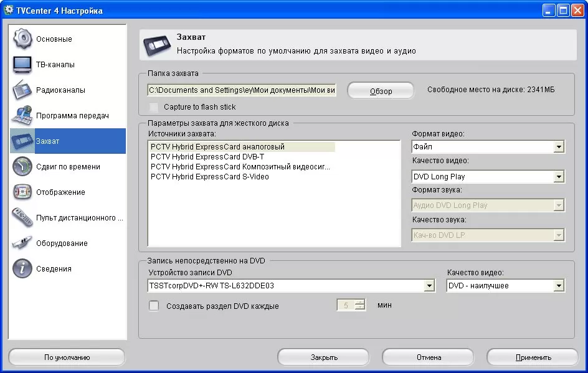
Task: Click the Отображение display icon
Action: coord(22,192)
